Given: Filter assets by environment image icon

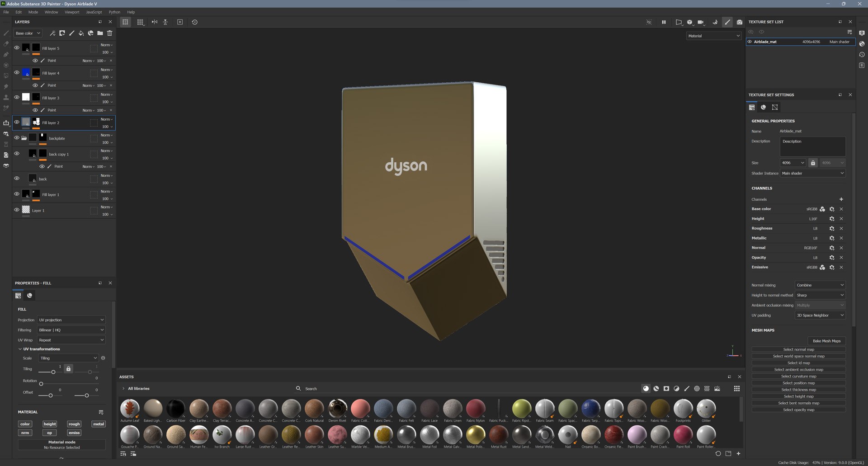Looking at the screenshot, I should [717, 388].
